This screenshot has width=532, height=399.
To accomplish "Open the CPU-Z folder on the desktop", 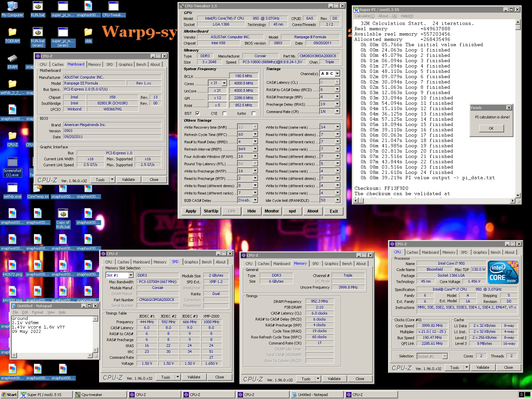I will (x=12, y=139).
